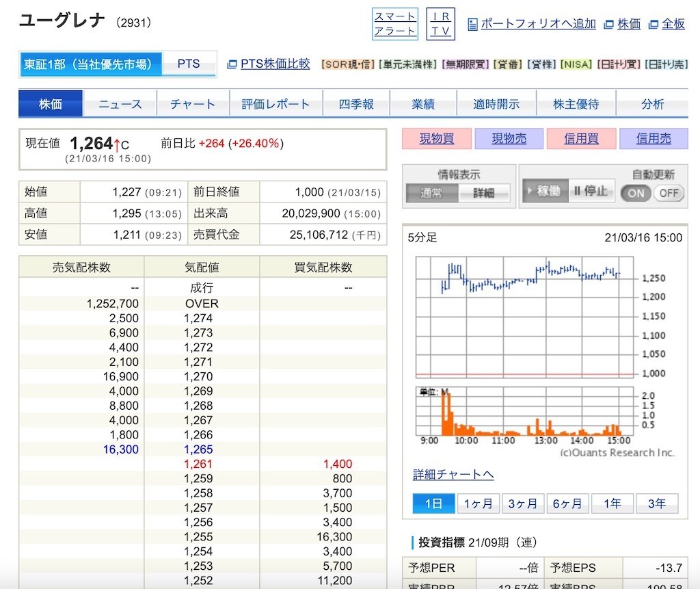Open the 株価 popup link at top

[x=629, y=24]
